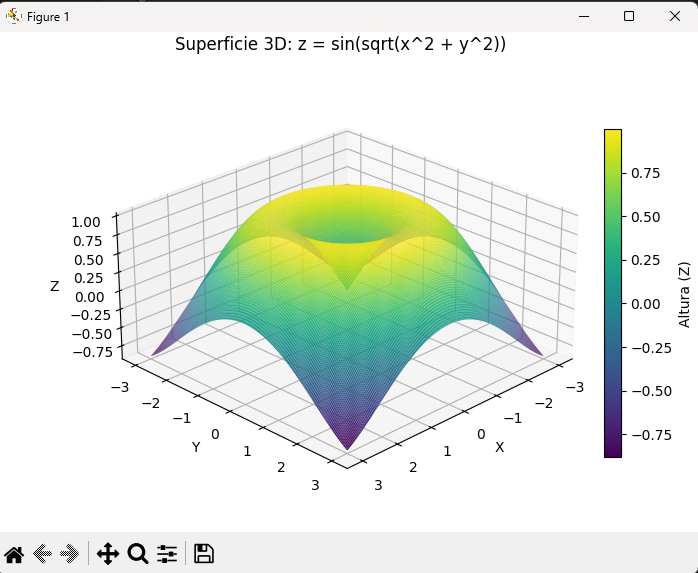Close the Figure 1 window
Screen dimensions: 698x573
674,16
